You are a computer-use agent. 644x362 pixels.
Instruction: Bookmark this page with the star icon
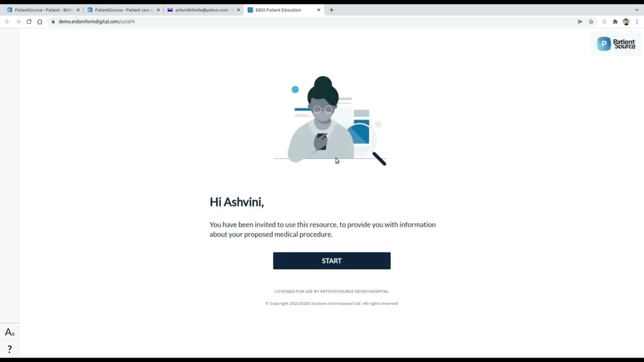click(x=591, y=21)
